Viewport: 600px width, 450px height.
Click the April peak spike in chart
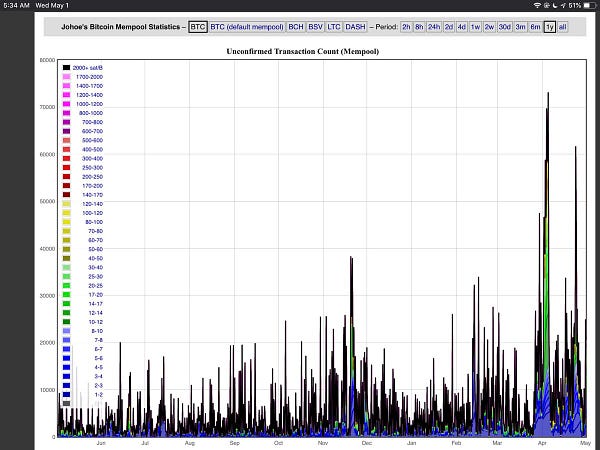tap(548, 94)
